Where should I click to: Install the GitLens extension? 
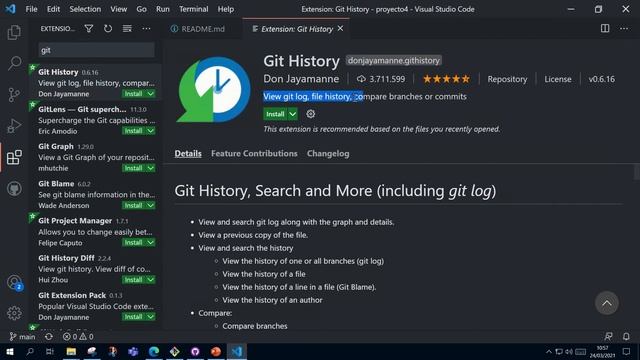tap(133, 131)
